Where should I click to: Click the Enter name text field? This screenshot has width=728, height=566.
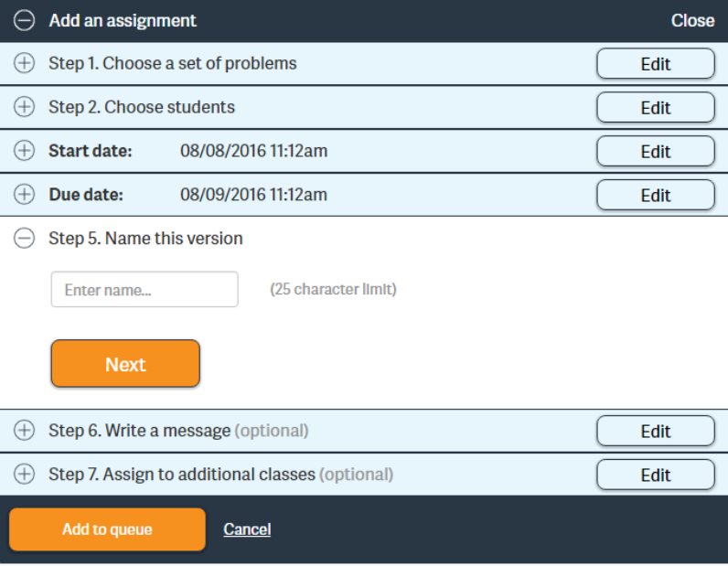point(145,290)
